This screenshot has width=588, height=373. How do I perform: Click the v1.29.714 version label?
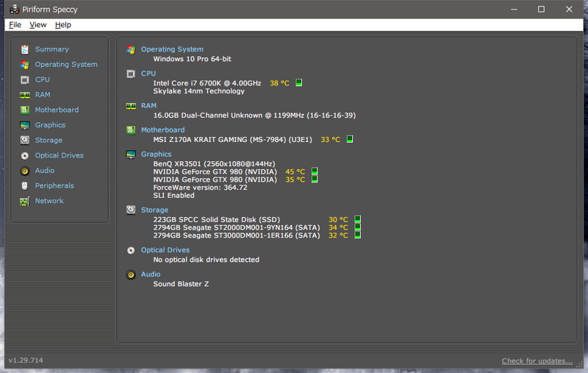pyautogui.click(x=26, y=360)
